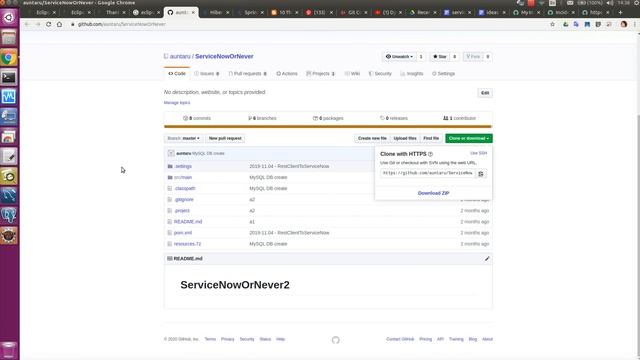640x360 pixels.
Task: Bookmark this page with star icon
Action: click(x=553, y=24)
